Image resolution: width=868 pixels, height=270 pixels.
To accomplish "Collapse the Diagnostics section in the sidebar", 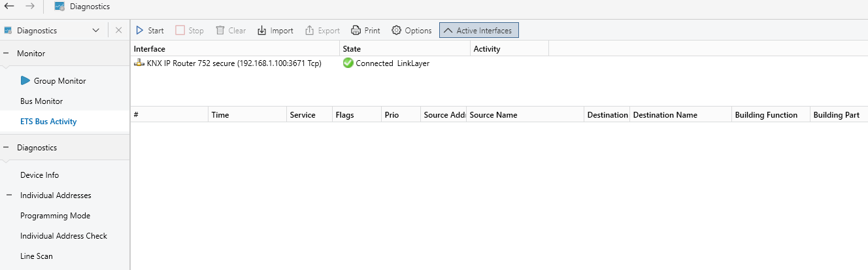I will click(6, 148).
